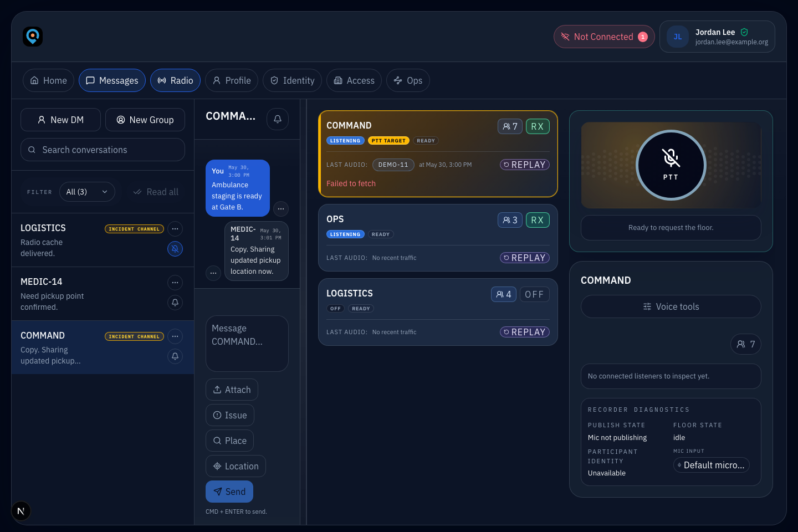Mark all conversations with Read all
Image resolution: width=798 pixels, height=532 pixels.
(156, 192)
